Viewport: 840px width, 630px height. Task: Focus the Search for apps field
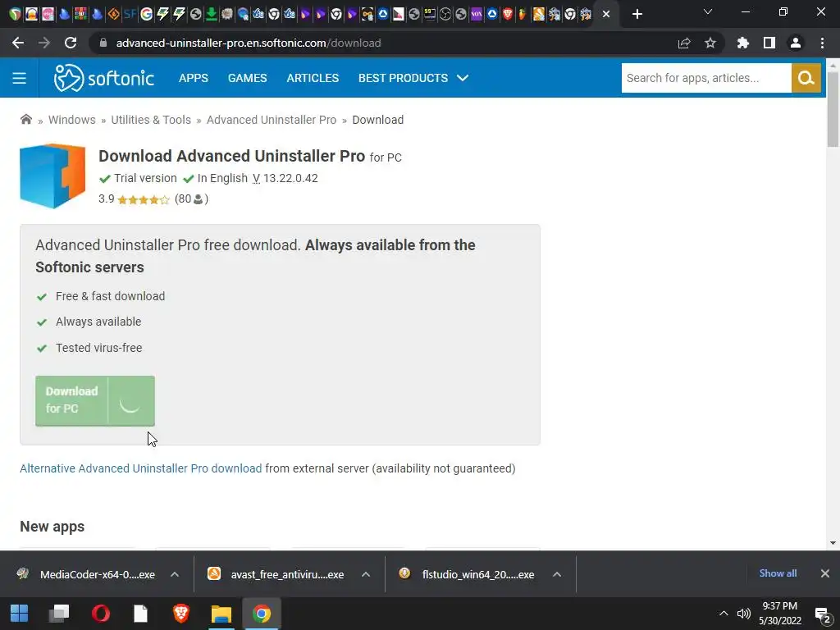[706, 78]
